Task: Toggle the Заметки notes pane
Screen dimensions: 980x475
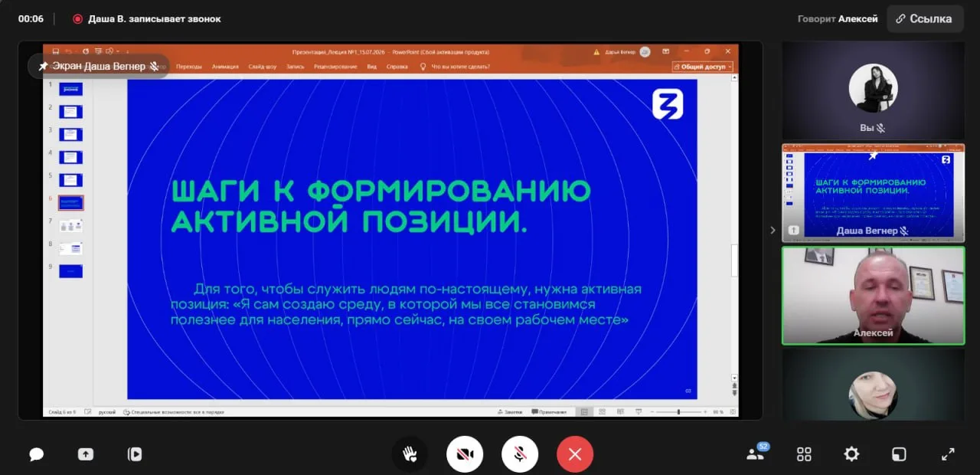Action: (510, 412)
